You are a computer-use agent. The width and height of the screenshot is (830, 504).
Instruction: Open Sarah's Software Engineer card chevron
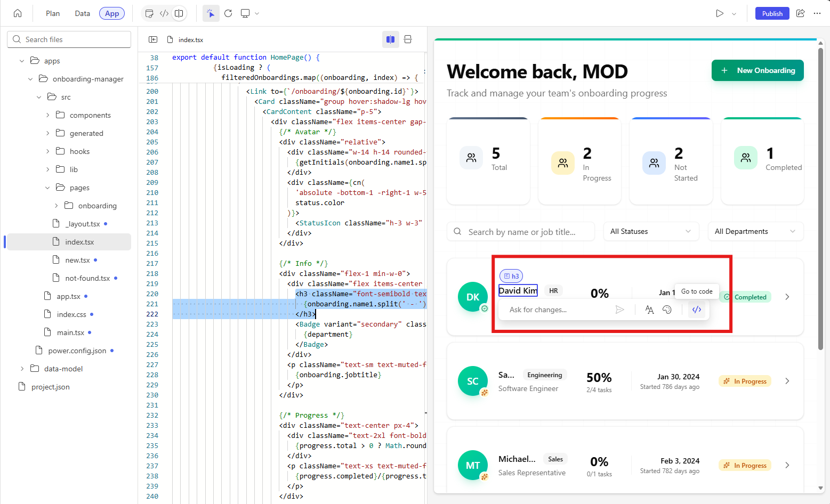(x=787, y=381)
